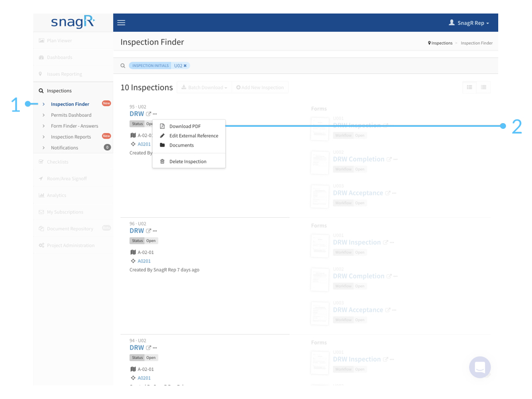The width and height of the screenshot is (532, 399).
Task: Switch to compact list view icon
Action: [484, 87]
